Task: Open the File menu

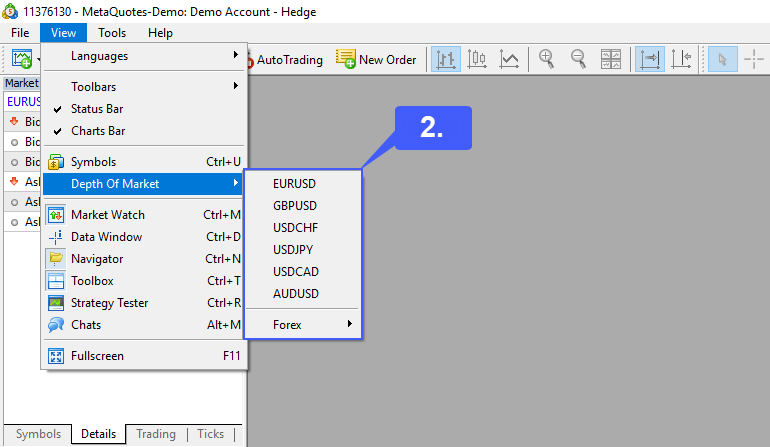Action: [x=20, y=33]
